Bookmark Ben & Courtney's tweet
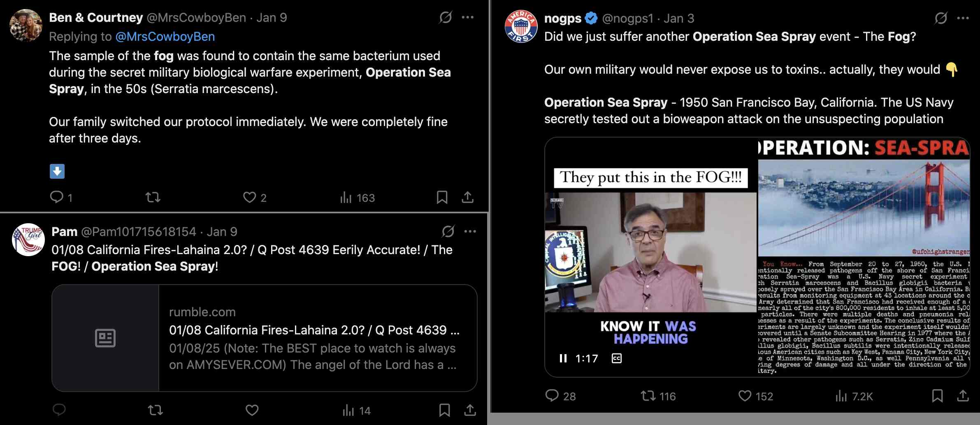The image size is (980, 425). pos(442,197)
